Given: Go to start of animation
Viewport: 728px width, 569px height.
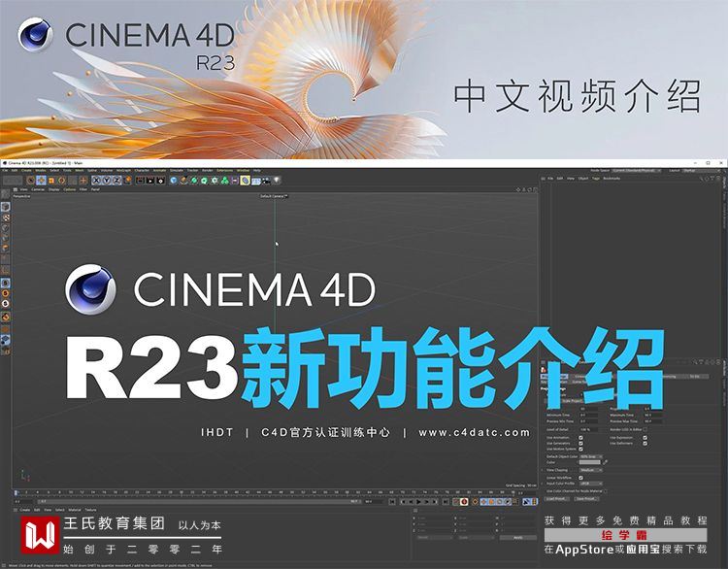Looking at the screenshot, I should coord(392,502).
